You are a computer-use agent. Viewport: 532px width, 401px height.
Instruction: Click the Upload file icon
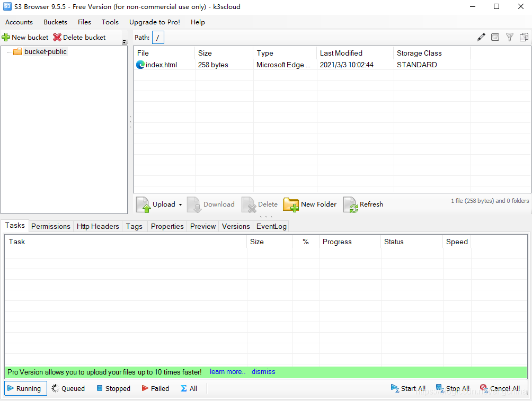143,204
